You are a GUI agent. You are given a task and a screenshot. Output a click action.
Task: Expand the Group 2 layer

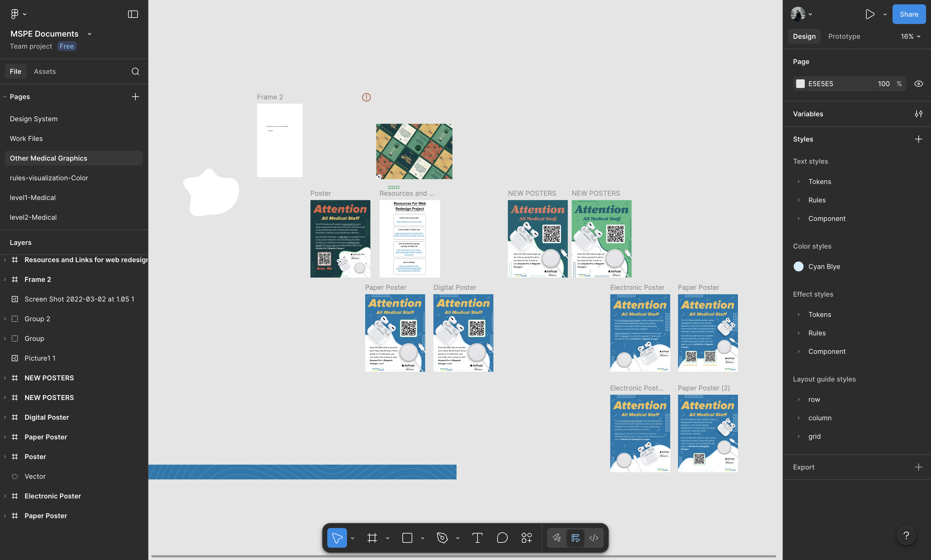[x=5, y=319]
